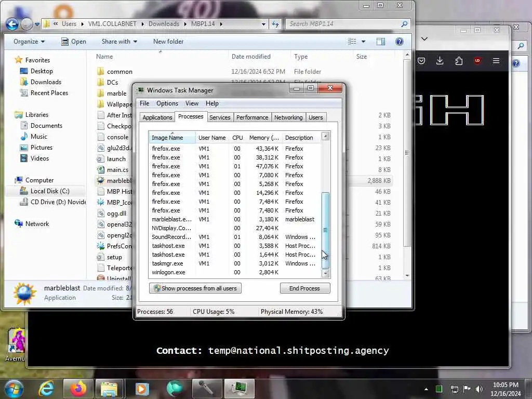Image resolution: width=532 pixels, height=399 pixels.
Task: Click the Explorer back arrow button
Action: coord(12,24)
